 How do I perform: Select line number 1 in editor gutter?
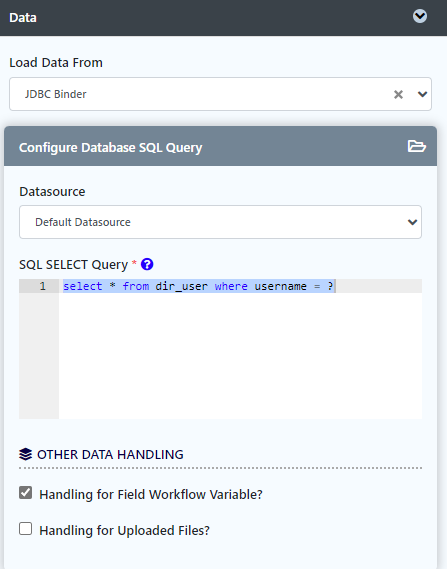[42, 286]
